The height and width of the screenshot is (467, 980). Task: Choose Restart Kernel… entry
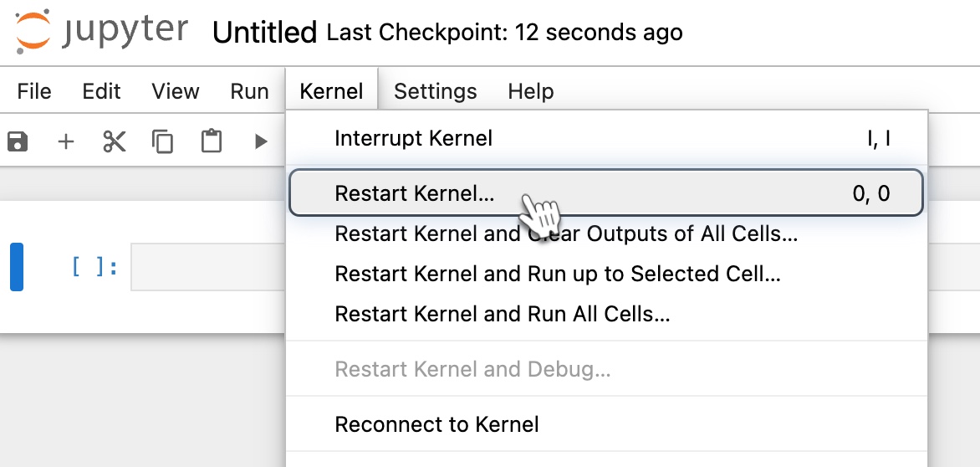(606, 192)
